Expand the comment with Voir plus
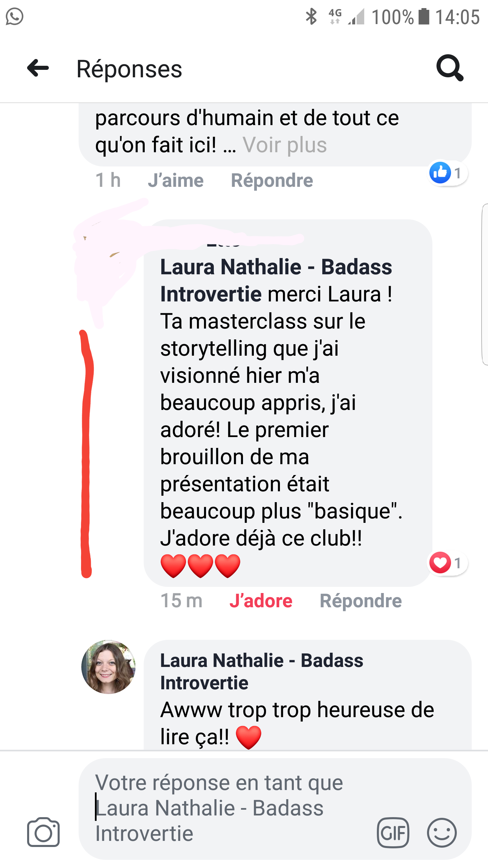This screenshot has height=868, width=488. (x=285, y=145)
